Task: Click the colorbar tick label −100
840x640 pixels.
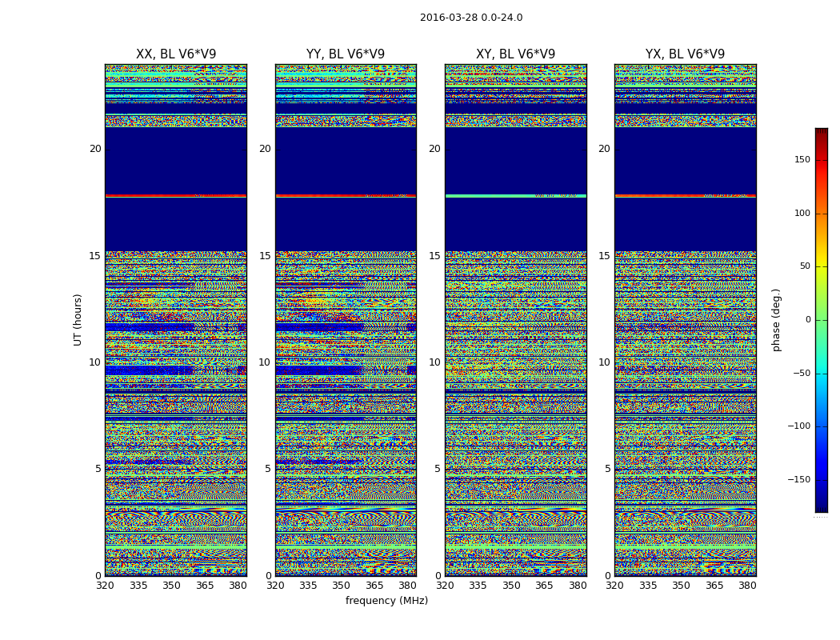Action: click(800, 426)
